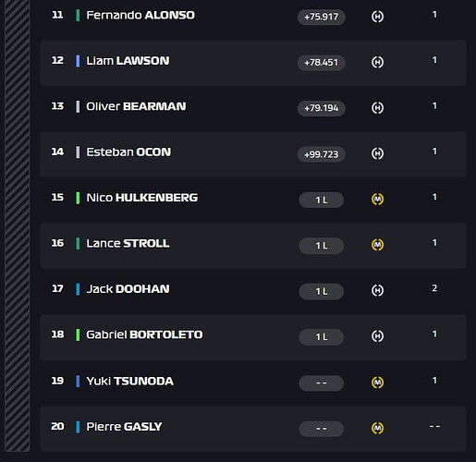The image size is (476, 462).
Task: Click Alonso's hard tyre compound icon
Action: (x=377, y=17)
